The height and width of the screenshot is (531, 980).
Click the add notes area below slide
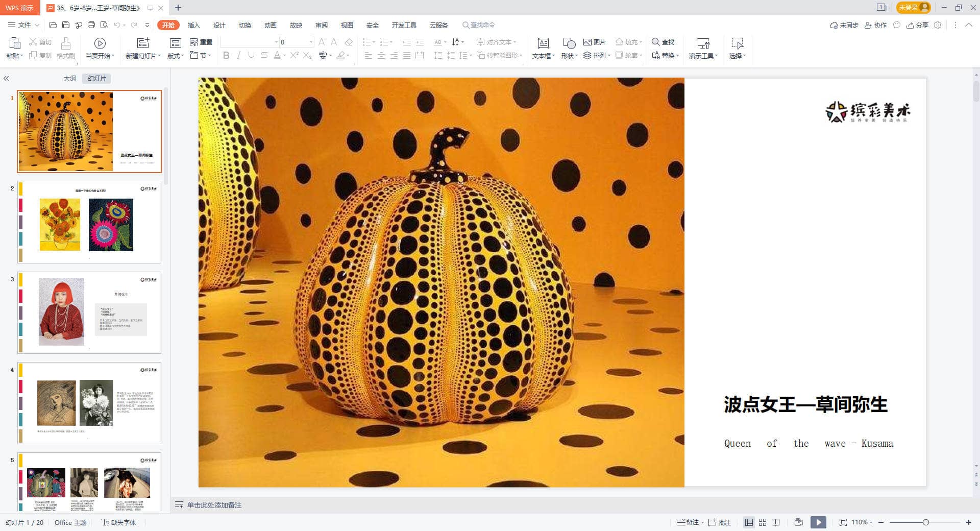[x=214, y=505]
